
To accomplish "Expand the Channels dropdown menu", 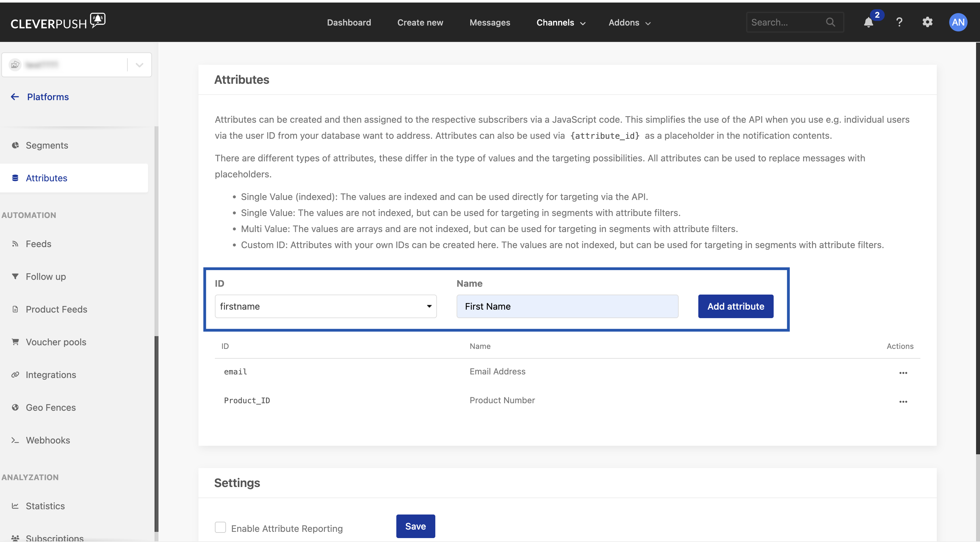I will [x=561, y=23].
